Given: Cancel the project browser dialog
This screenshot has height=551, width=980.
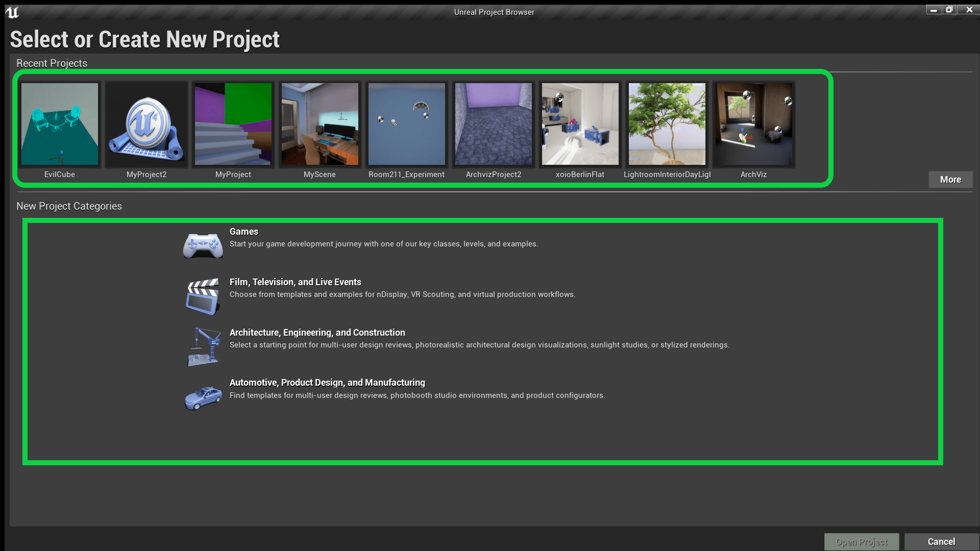Looking at the screenshot, I should (x=941, y=542).
